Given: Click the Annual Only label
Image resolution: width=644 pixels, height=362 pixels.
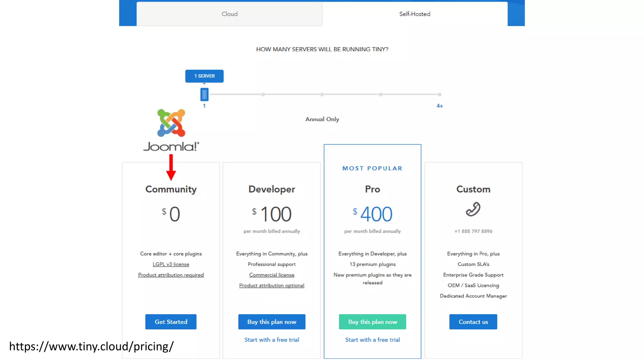Looking at the screenshot, I should click(x=322, y=119).
